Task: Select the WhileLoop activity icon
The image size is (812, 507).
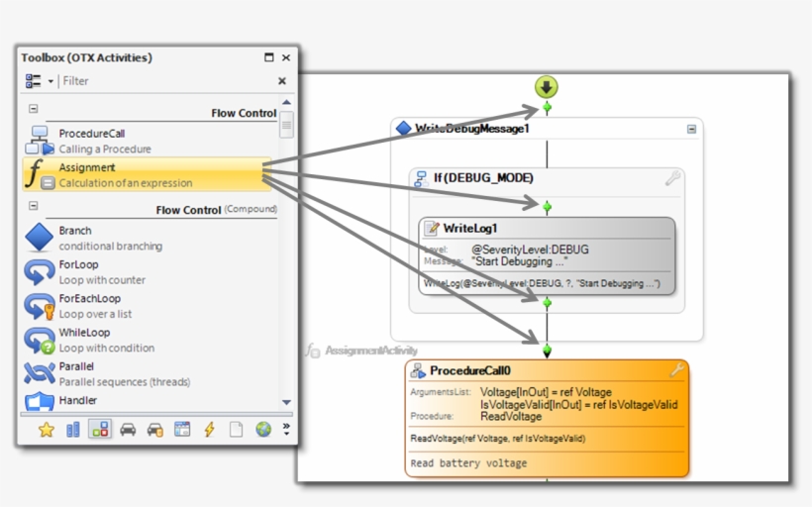Action: [40, 341]
